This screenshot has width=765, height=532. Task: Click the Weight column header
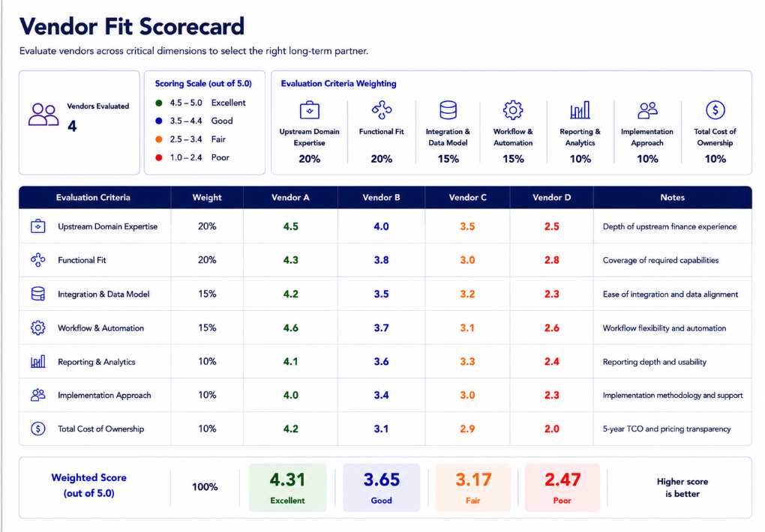pyautogui.click(x=207, y=198)
